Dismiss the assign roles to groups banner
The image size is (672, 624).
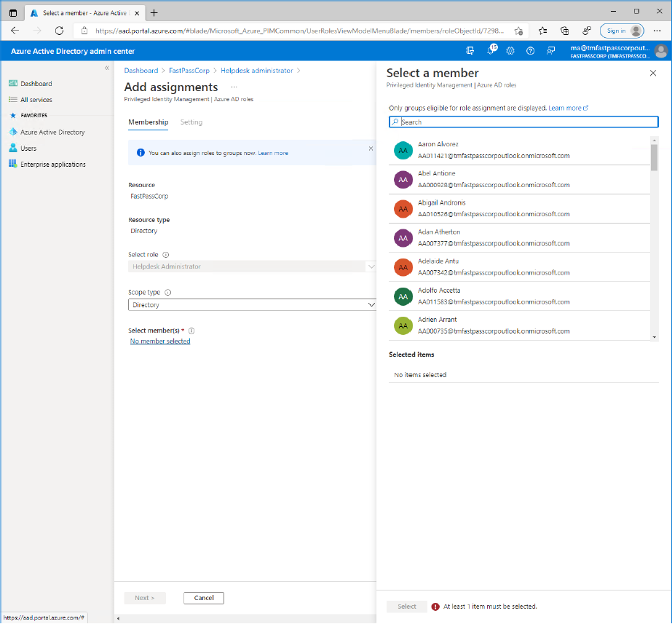(x=371, y=149)
